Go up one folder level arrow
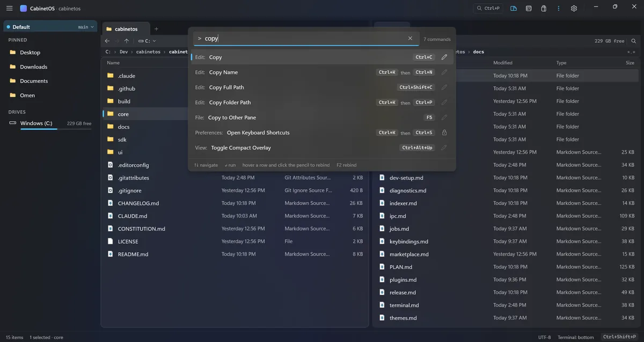Screen dimensions: 644x342 pos(127,41)
